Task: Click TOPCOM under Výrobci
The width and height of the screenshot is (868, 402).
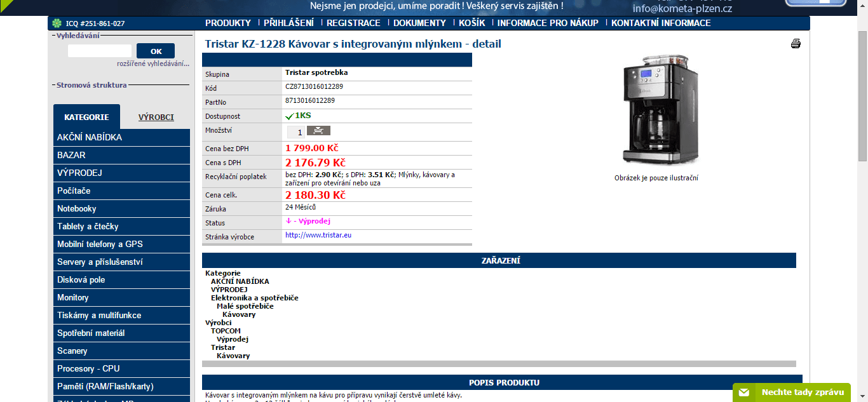Action: point(226,331)
